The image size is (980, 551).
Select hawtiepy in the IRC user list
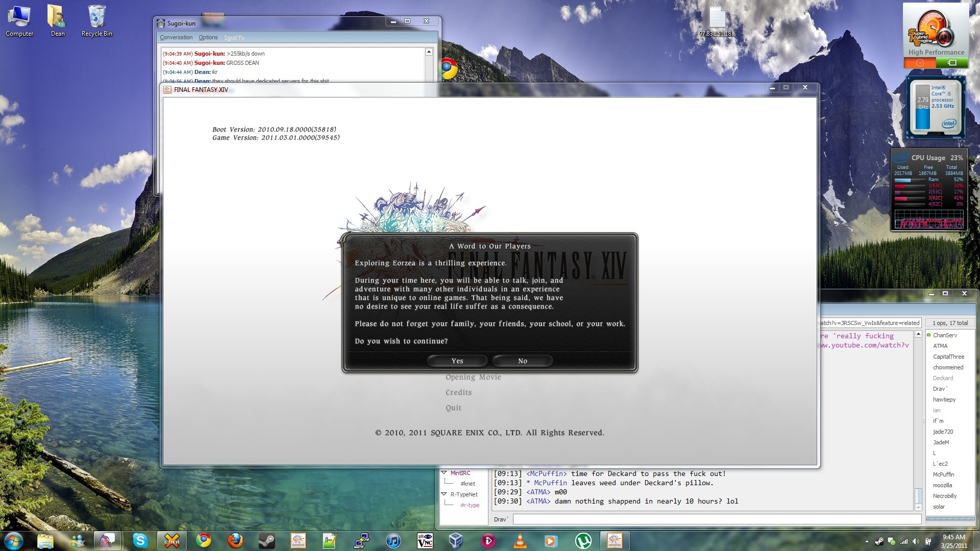click(x=944, y=399)
